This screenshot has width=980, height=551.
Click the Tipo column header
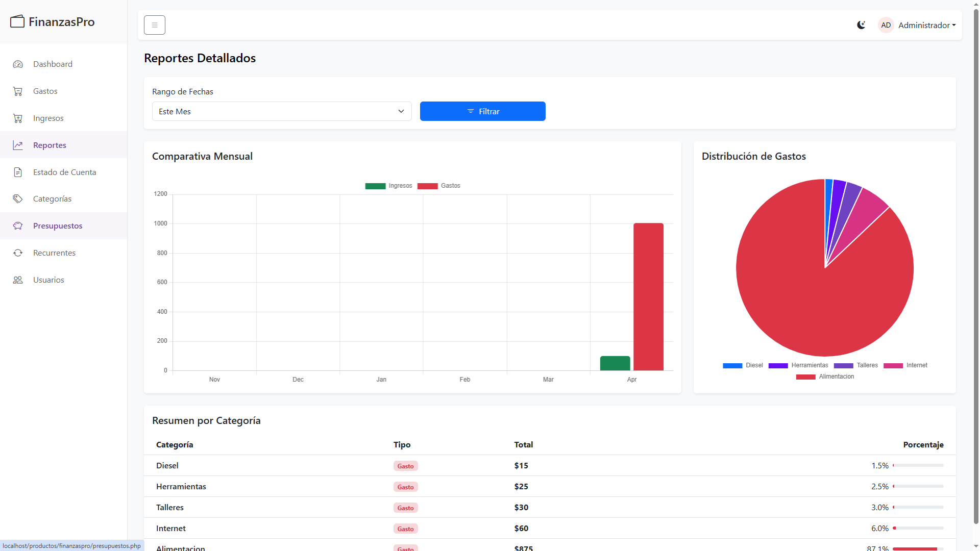402,445
